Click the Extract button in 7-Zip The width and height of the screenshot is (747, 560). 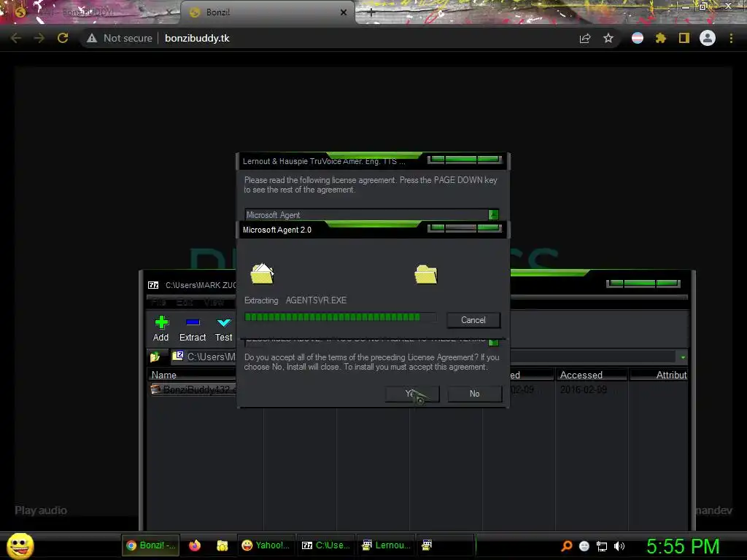(x=193, y=329)
